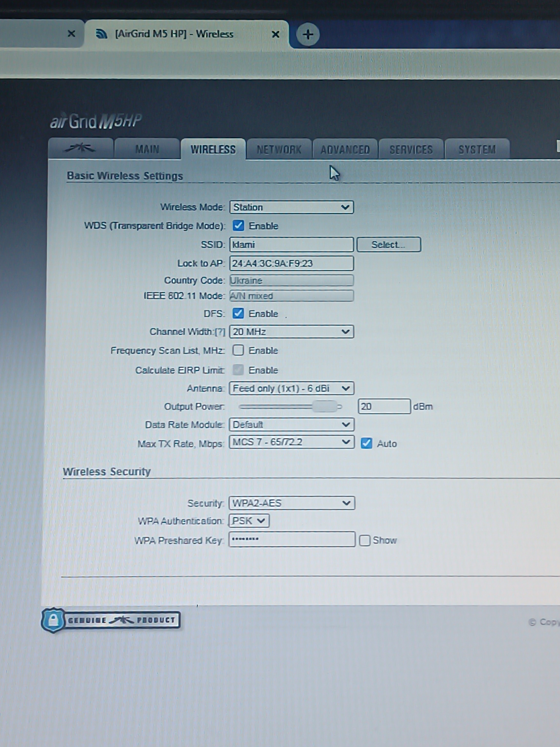Open Channel Width help [?] link
The image size is (560, 747).
(x=220, y=332)
